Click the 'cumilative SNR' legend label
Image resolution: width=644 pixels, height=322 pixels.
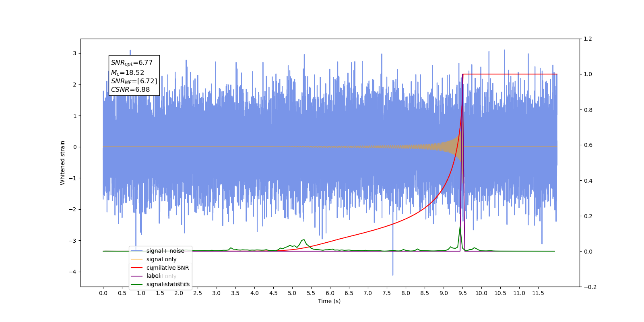(167, 268)
